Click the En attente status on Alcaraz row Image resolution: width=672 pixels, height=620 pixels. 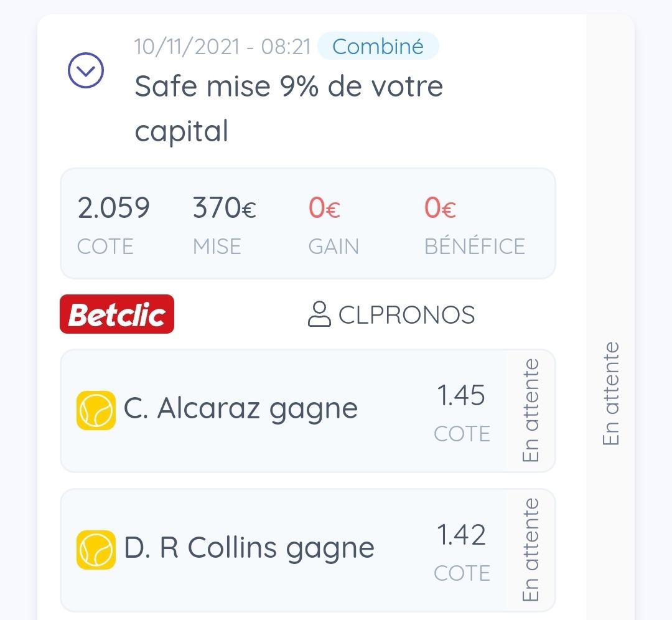tap(530, 410)
